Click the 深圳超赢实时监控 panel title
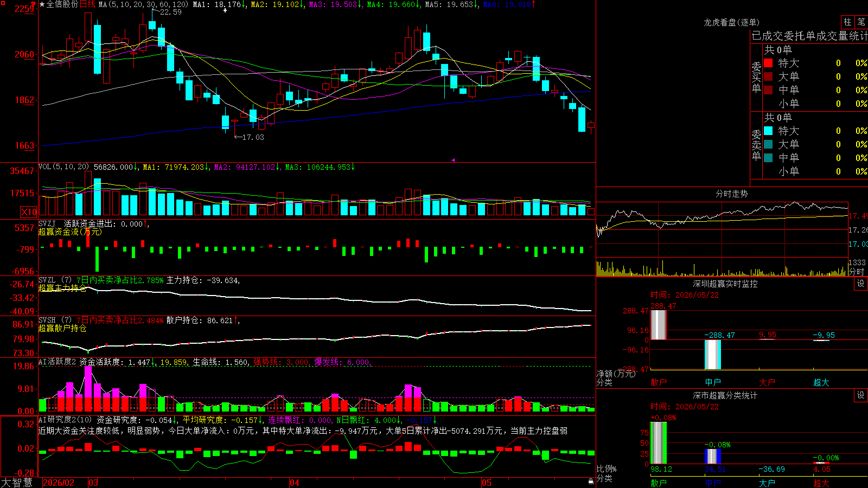 (725, 284)
